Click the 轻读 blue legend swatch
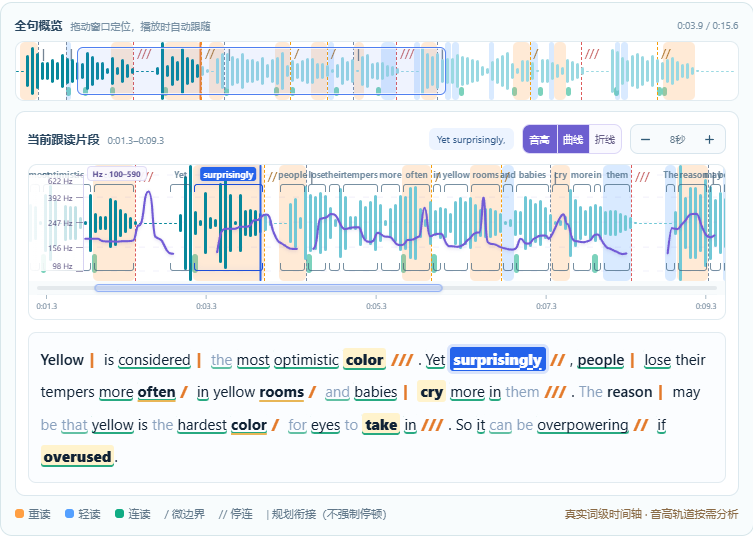 point(69,514)
